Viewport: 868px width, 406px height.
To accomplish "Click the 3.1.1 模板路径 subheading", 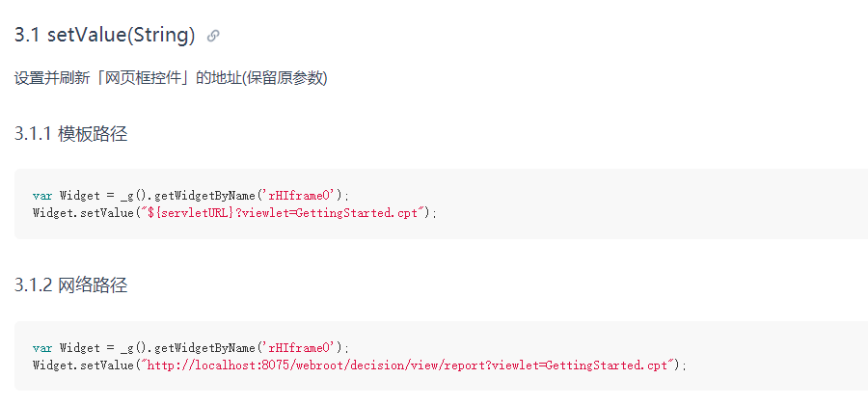I will tap(70, 134).
